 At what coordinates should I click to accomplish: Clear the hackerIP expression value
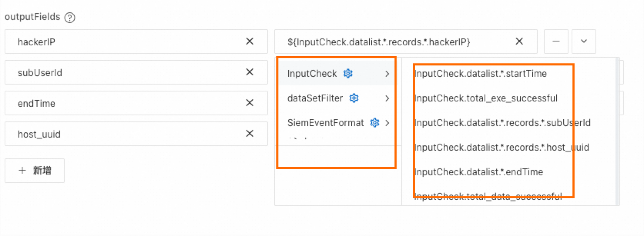coord(519,42)
